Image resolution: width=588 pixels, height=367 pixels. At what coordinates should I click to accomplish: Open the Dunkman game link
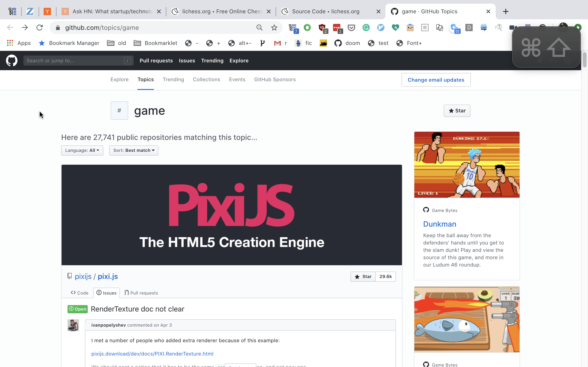[440, 224]
